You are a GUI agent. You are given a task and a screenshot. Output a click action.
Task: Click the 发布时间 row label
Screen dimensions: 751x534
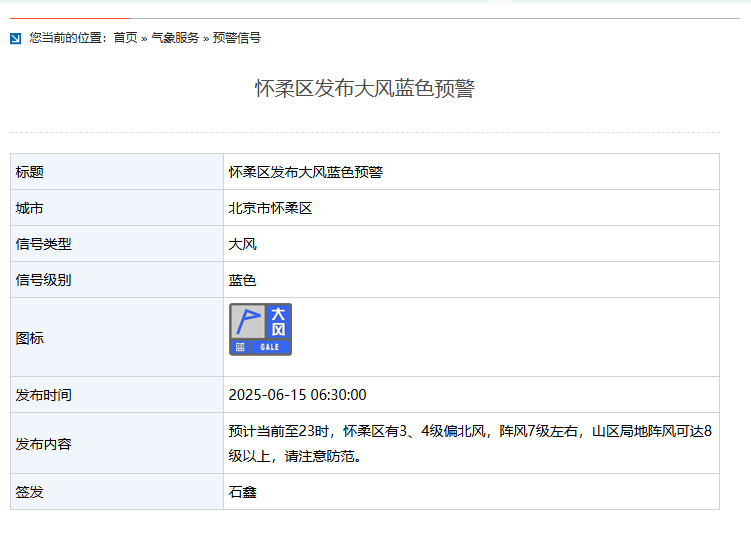43,395
